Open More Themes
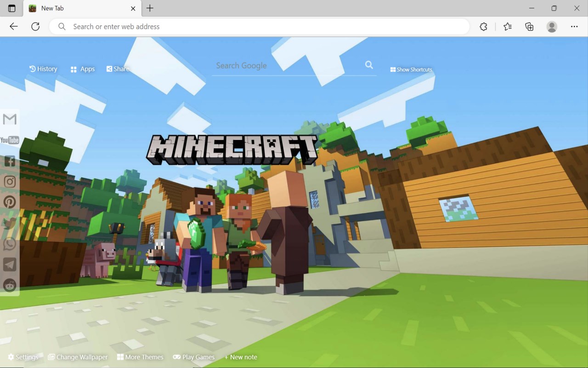 [140, 357]
